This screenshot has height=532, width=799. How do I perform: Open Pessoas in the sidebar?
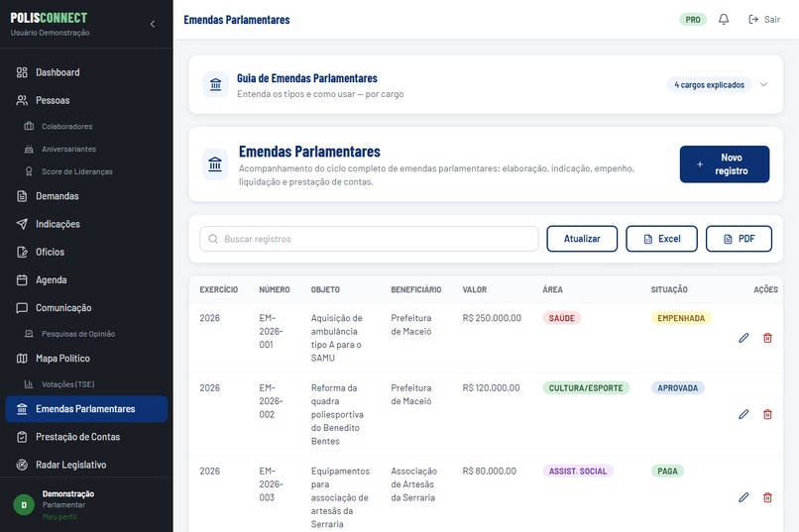coord(86,100)
